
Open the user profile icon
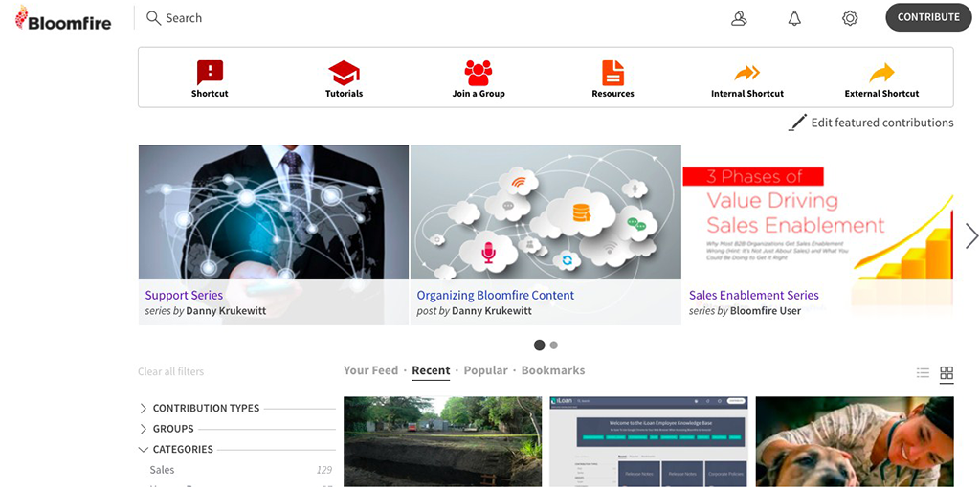point(739,18)
